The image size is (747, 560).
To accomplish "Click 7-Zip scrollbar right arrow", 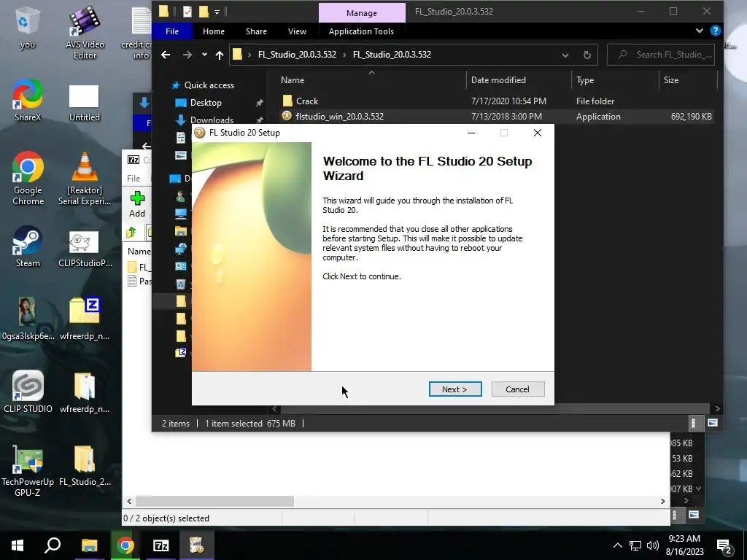I will [x=662, y=501].
